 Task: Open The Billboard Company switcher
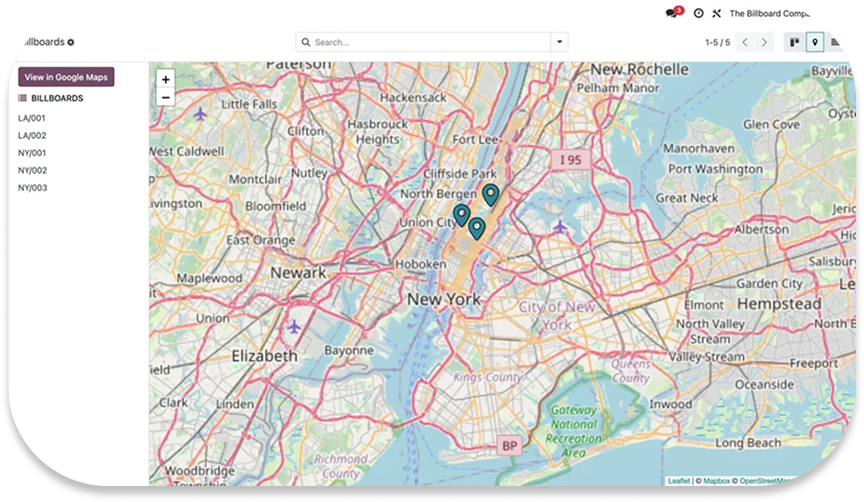[x=790, y=14]
